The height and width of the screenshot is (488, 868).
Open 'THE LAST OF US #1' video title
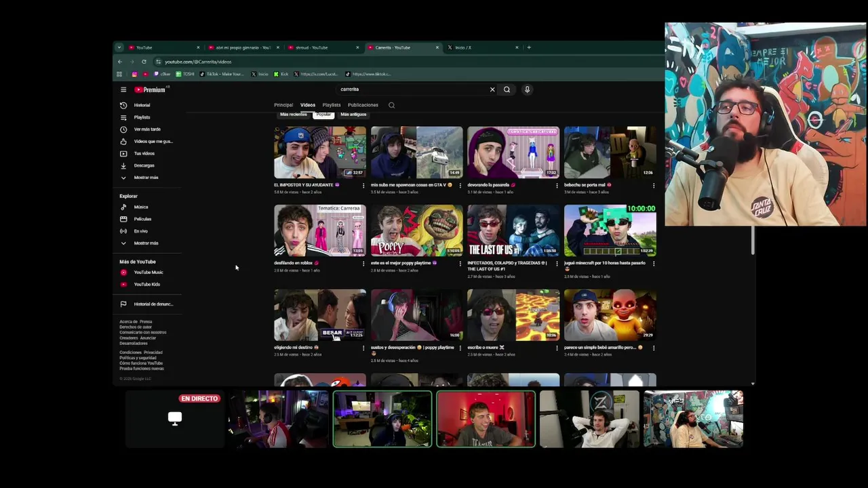(507, 266)
